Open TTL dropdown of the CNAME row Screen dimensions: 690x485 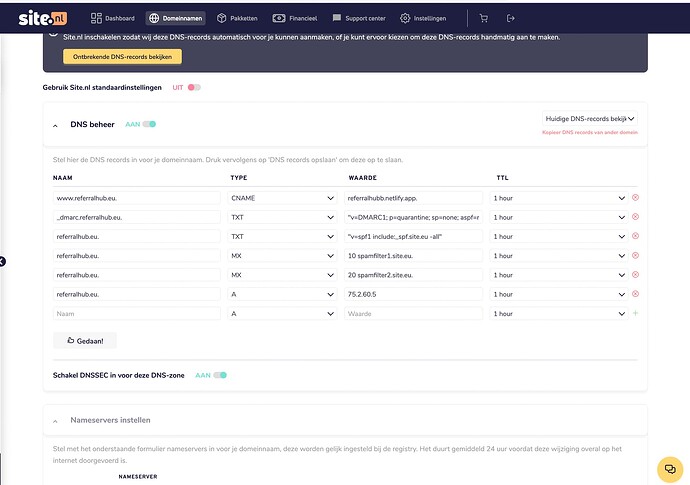[x=559, y=198]
